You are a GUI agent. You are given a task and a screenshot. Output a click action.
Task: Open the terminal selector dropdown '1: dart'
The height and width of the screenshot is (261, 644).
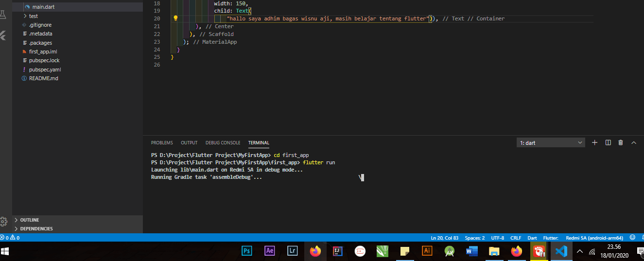[551, 143]
